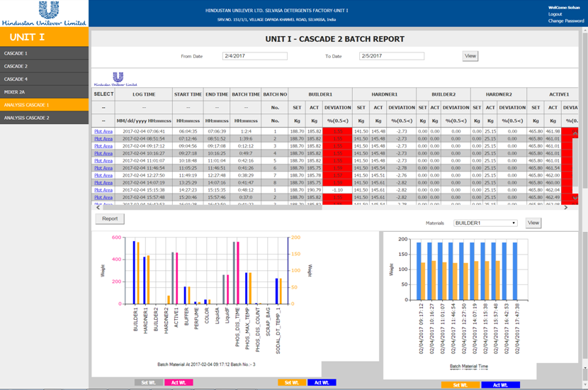
Task: Open Plot Area for log time 09:17:12
Action: [x=103, y=146]
